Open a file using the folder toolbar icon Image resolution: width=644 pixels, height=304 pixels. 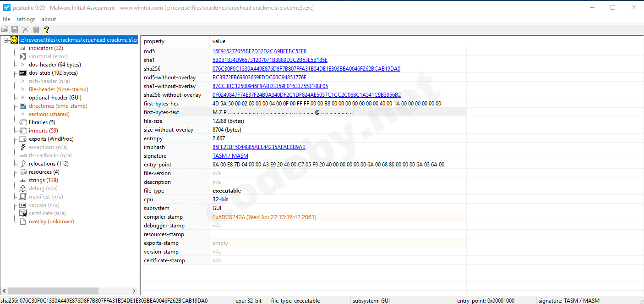point(5,29)
